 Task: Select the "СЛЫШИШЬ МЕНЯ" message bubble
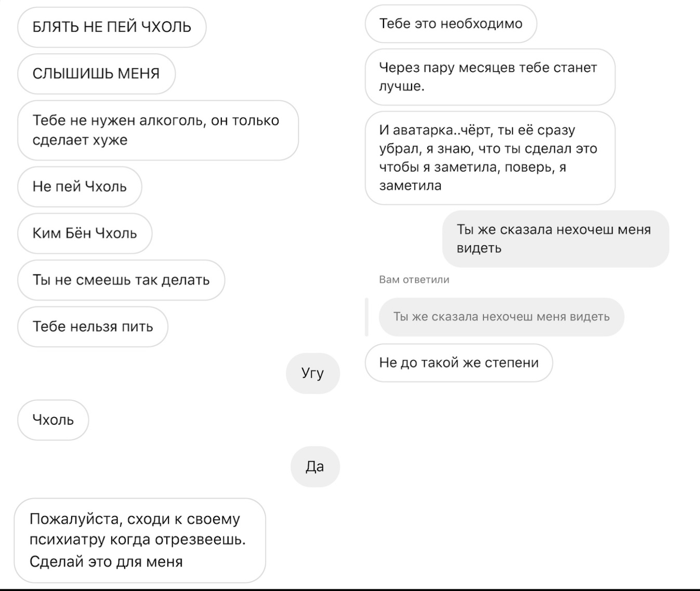pyautogui.click(x=96, y=74)
